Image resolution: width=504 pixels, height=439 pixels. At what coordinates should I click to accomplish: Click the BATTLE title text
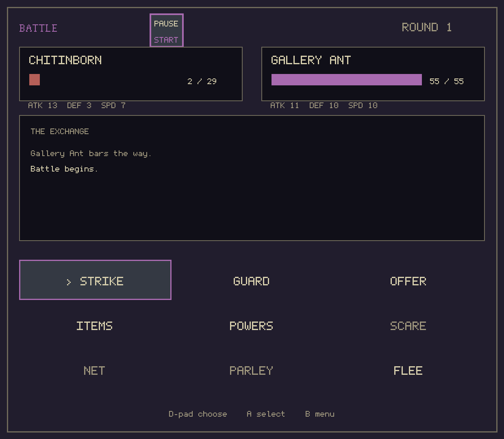[38, 28]
